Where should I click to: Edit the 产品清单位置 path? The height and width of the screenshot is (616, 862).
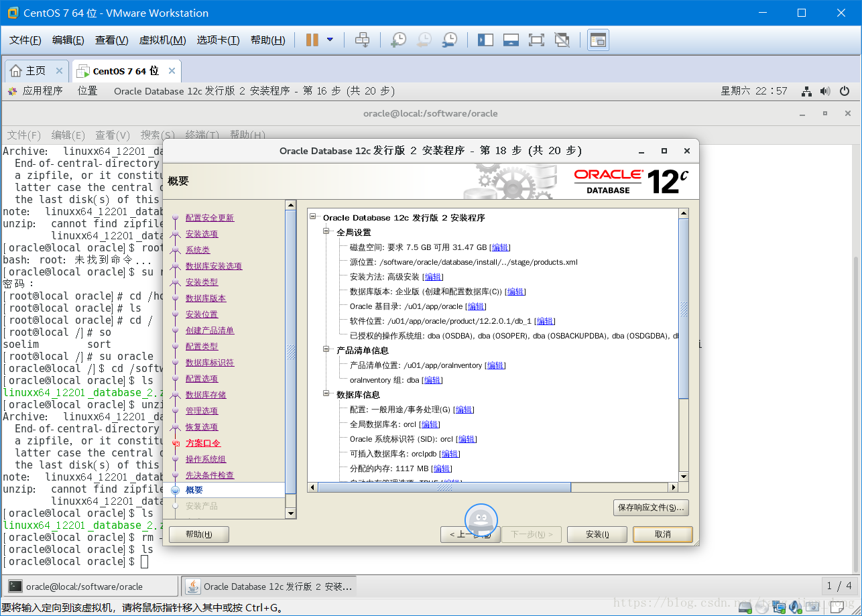(x=495, y=365)
